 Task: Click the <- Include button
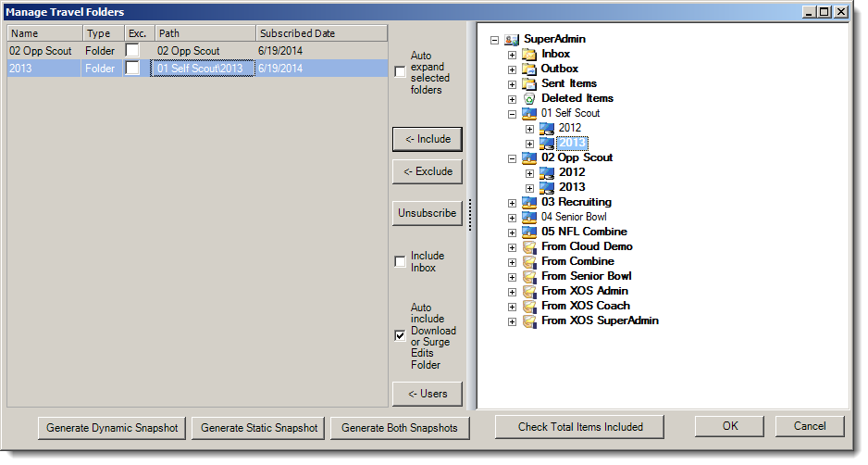point(428,139)
